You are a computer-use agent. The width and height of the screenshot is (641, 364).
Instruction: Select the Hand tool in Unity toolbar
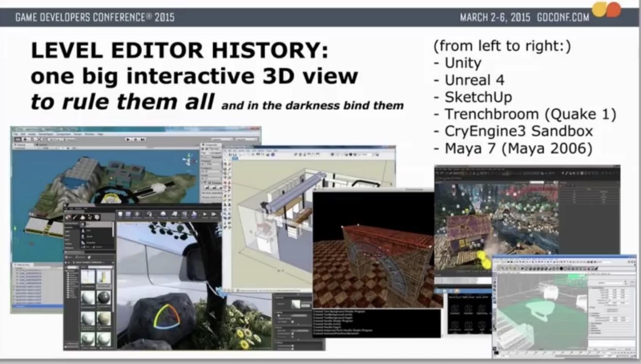tap(18, 140)
